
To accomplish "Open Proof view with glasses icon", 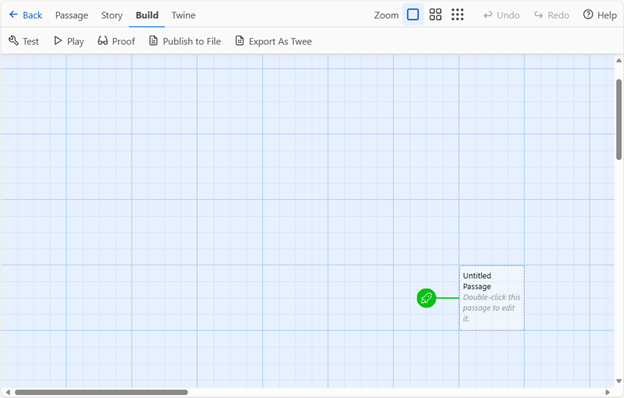I will click(x=116, y=41).
